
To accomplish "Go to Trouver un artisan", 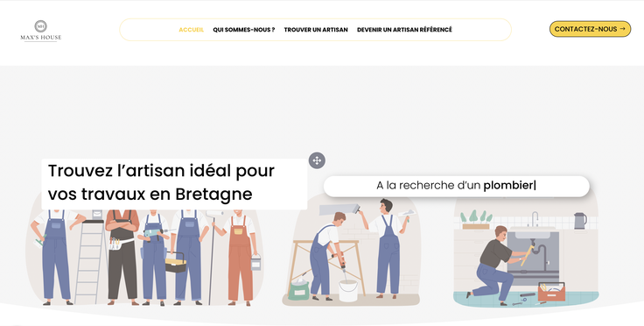I will [316, 30].
